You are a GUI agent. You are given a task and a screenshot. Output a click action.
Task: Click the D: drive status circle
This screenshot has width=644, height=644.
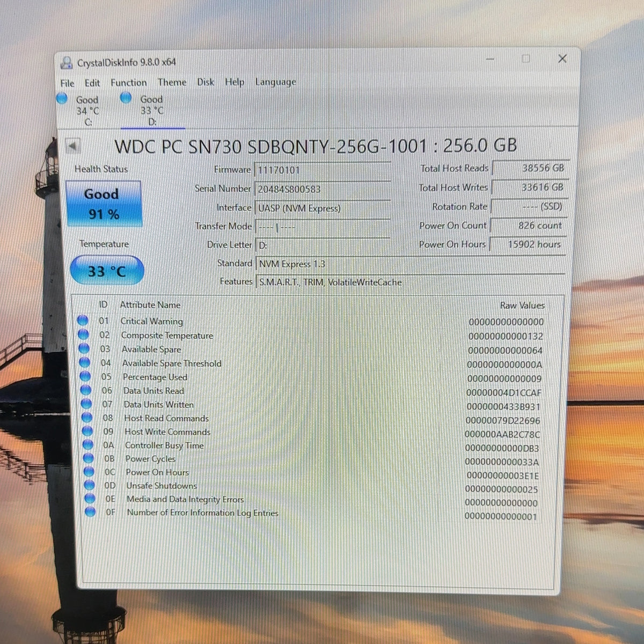126,98
